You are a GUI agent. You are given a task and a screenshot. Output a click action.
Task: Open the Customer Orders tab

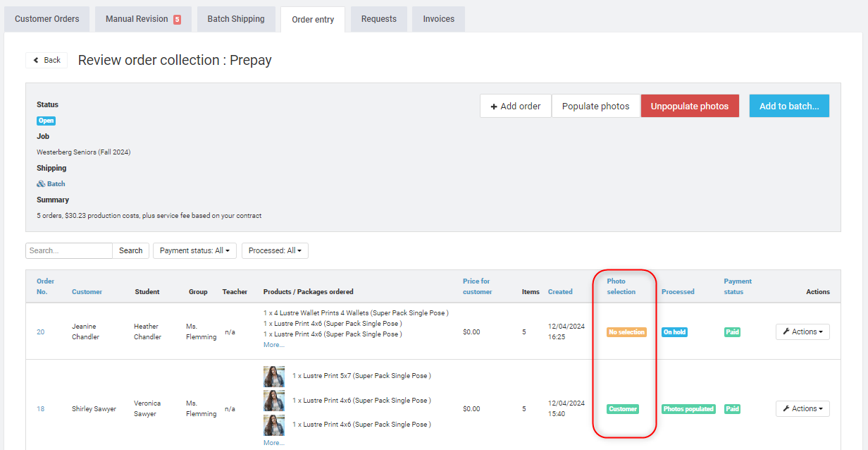click(47, 19)
